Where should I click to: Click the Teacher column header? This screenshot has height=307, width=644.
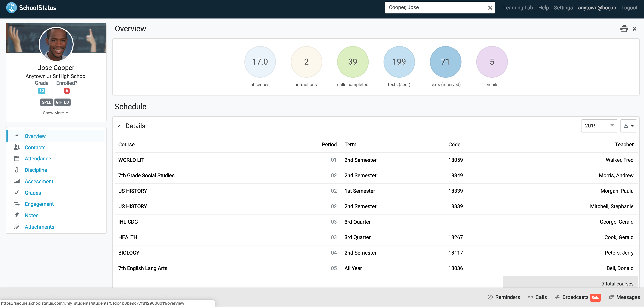624,144
